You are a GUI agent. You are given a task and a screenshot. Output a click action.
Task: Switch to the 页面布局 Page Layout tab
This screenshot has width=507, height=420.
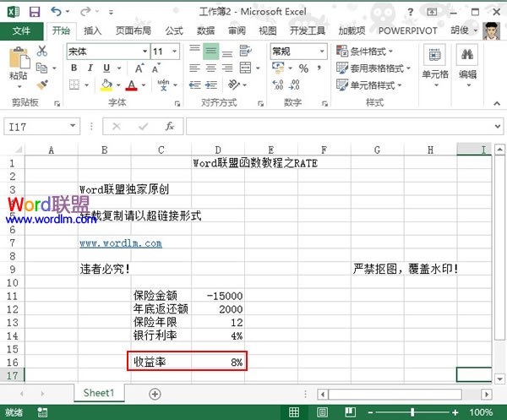coord(134,30)
